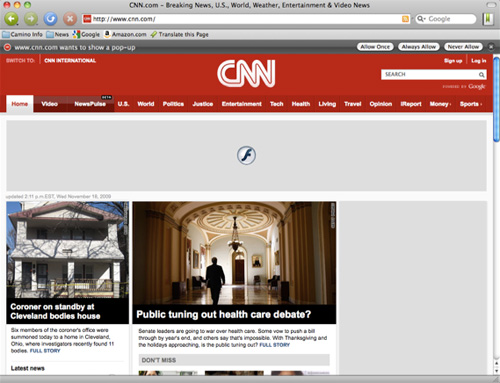Click the search magnifier icon on CNN
500x383 pixels.
(x=482, y=75)
